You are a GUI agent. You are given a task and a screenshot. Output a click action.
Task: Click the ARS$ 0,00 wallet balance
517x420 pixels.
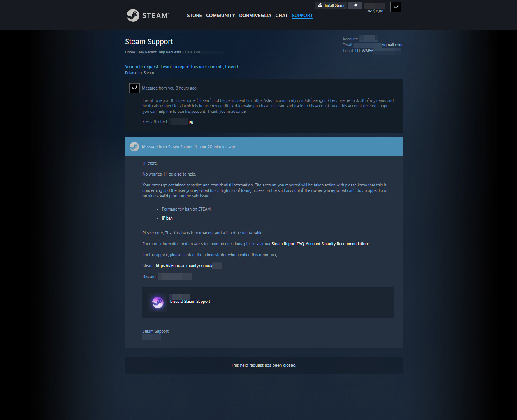click(375, 11)
